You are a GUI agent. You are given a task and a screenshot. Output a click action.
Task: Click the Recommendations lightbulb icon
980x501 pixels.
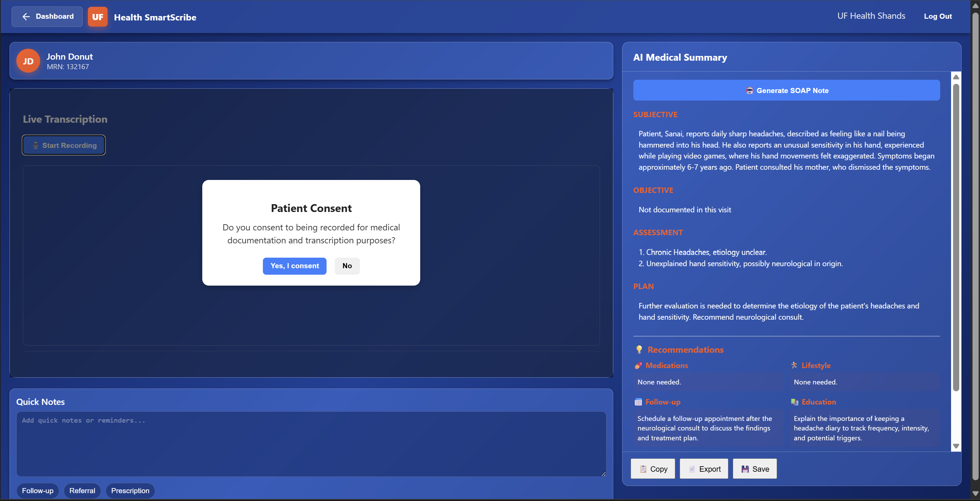pos(639,349)
